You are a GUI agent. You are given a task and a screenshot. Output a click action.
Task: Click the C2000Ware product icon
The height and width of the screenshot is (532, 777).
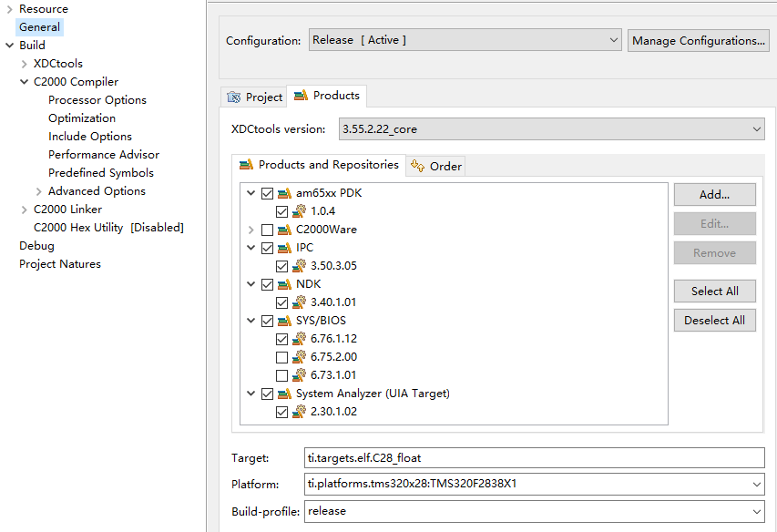284,230
